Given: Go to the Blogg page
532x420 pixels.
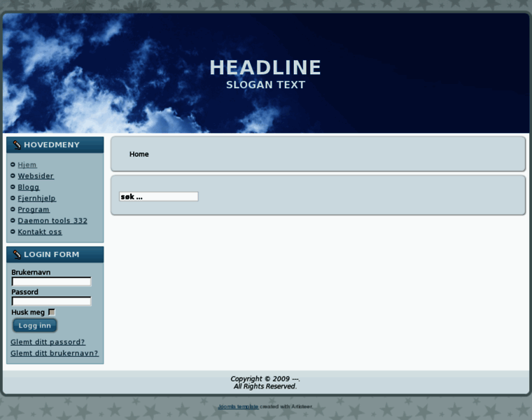Looking at the screenshot, I should (x=29, y=188).
